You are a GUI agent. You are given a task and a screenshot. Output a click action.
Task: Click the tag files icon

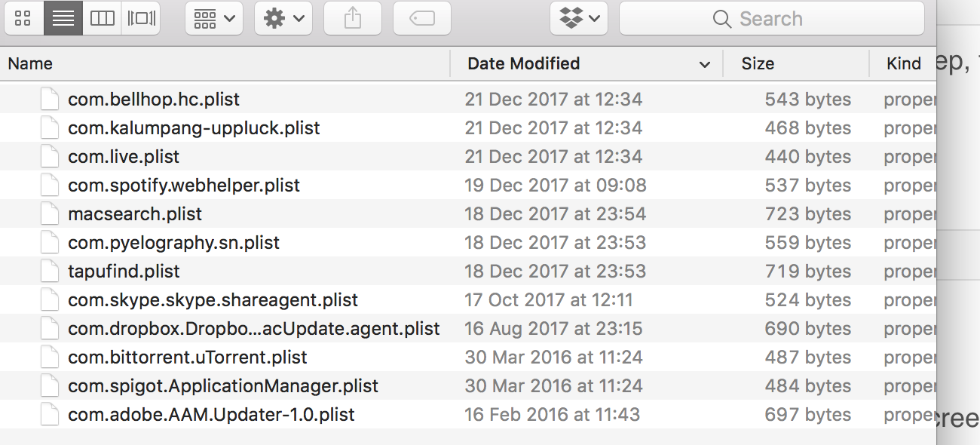421,18
